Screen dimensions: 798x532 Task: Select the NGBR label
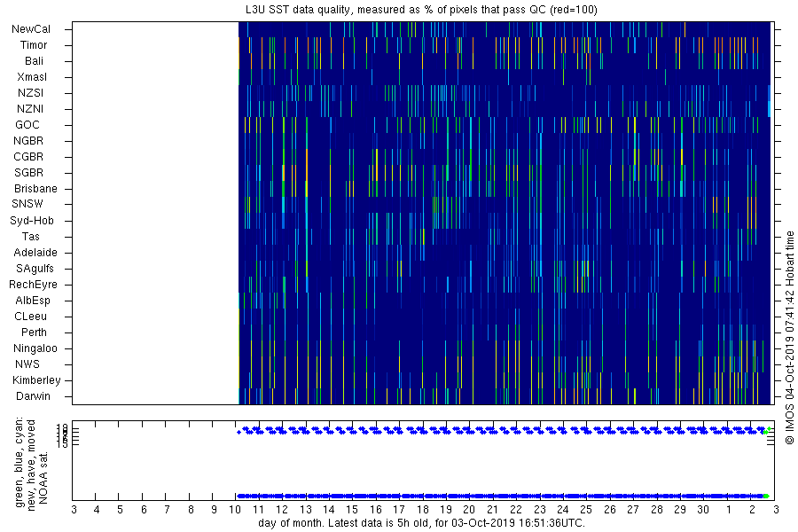point(28,140)
